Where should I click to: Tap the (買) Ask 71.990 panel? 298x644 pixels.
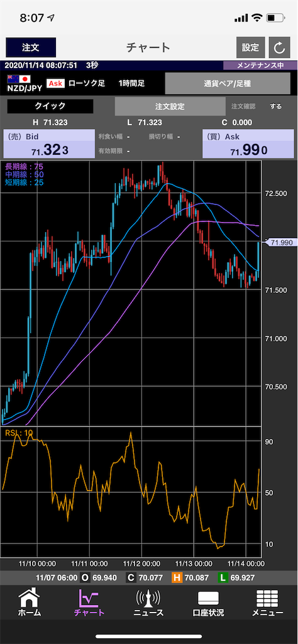click(248, 144)
